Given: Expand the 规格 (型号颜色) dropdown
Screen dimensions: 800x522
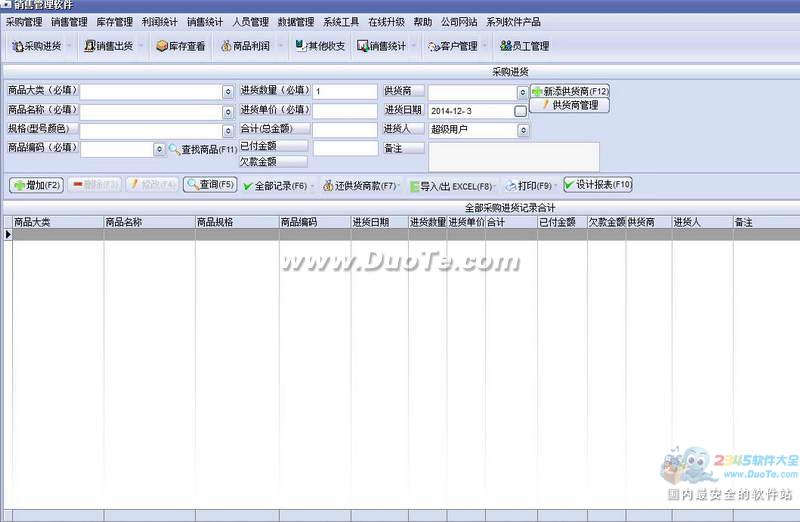Looking at the screenshot, I should pos(228,130).
